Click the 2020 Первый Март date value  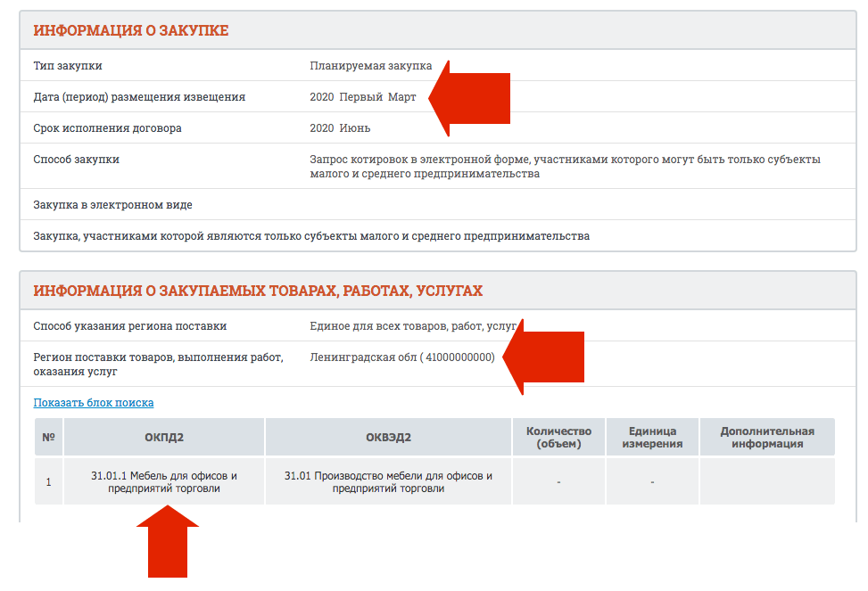point(362,97)
